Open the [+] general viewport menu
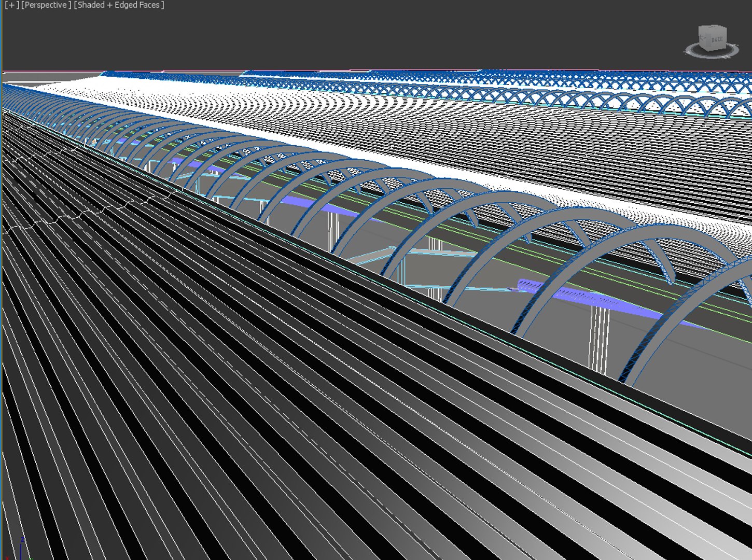The height and width of the screenshot is (560, 752). 11,5
